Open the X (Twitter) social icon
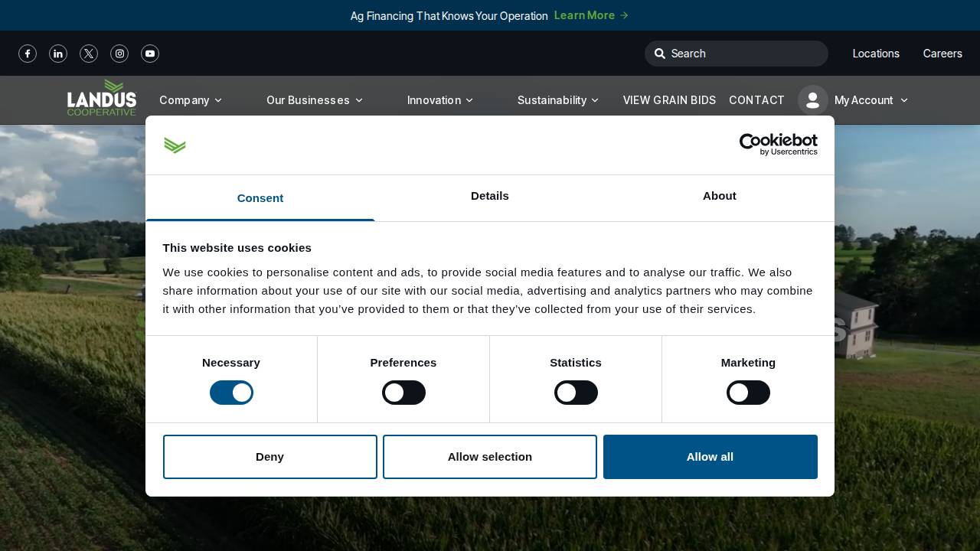The width and height of the screenshot is (980, 551). coord(89,54)
